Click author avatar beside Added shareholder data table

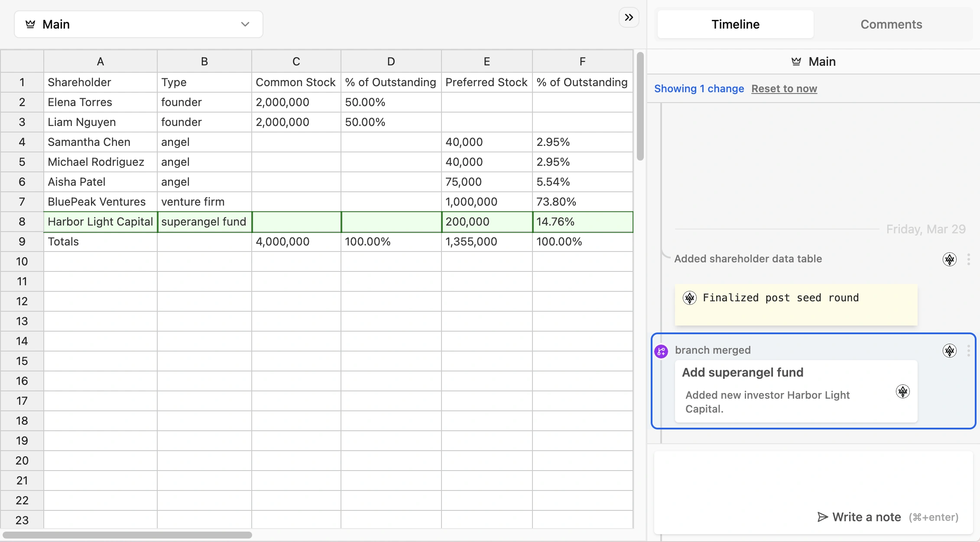(x=949, y=259)
